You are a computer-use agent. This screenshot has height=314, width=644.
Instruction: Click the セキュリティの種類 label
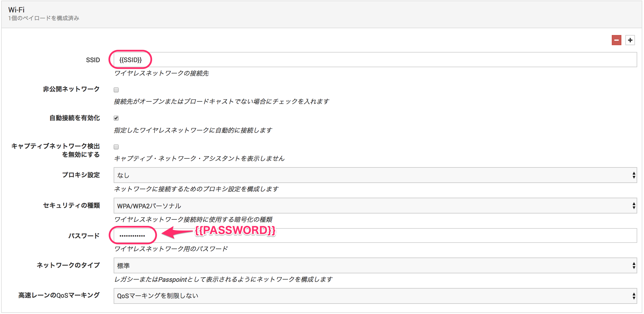(71, 206)
